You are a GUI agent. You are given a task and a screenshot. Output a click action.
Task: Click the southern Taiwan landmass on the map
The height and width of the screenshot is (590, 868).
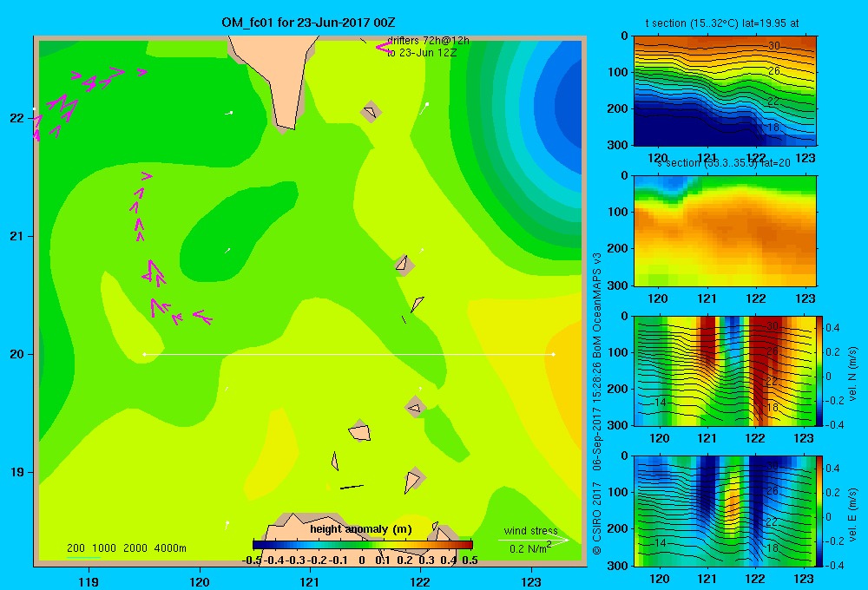(x=282, y=77)
